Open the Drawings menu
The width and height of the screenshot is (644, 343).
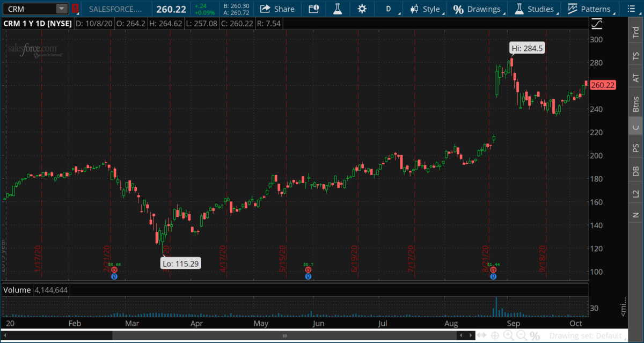478,9
